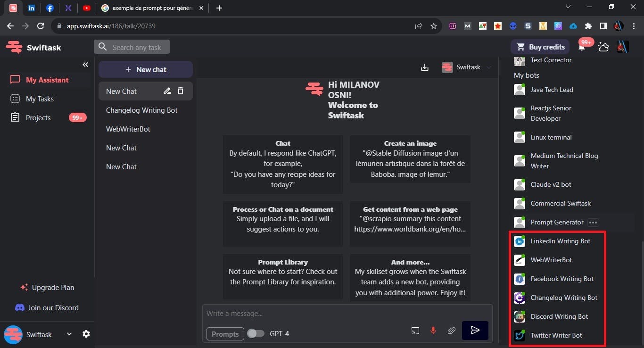Viewport: 644px width, 348px height.
Task: Select the Discord Writing Bot icon
Action: (520, 316)
